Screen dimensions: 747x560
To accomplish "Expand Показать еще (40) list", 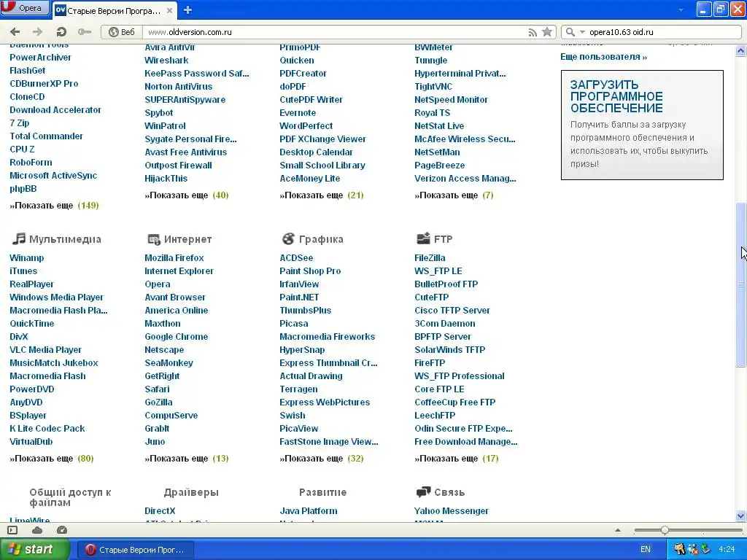I will pos(187,195).
